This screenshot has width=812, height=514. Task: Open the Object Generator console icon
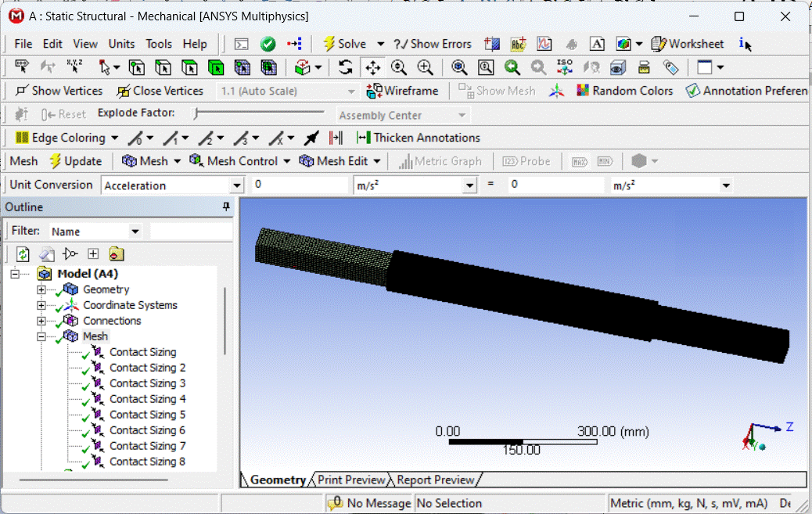pyautogui.click(x=241, y=44)
